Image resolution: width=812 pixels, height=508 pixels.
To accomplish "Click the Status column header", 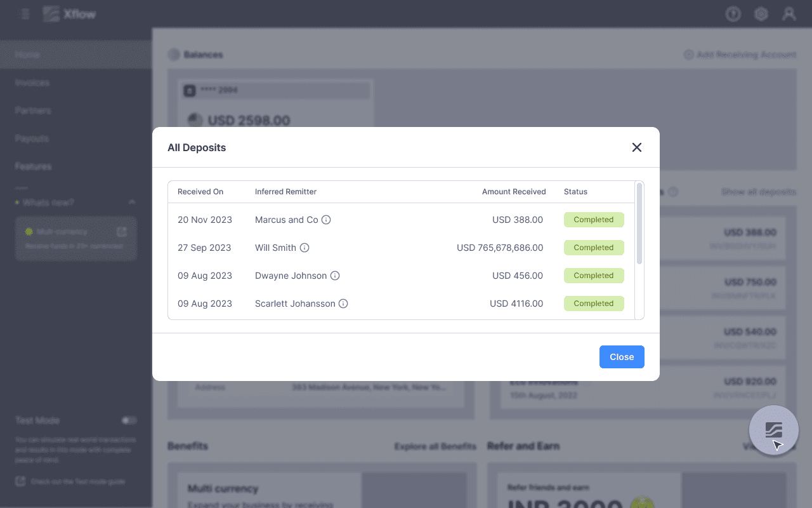I will 575,192.
